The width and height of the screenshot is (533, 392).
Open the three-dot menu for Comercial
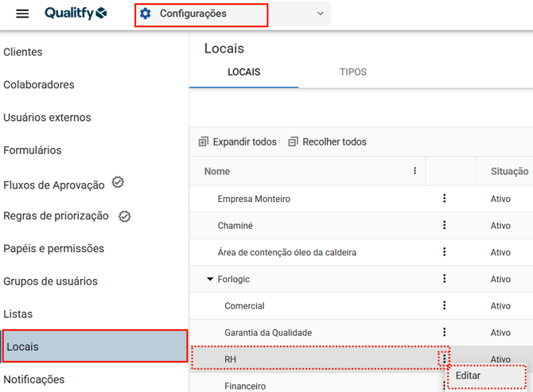point(444,305)
